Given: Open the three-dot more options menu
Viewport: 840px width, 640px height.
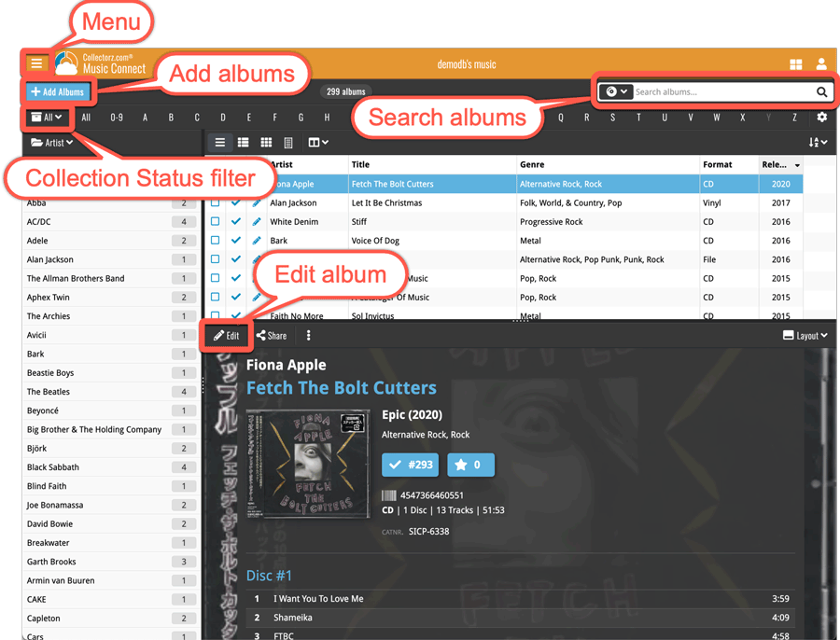Looking at the screenshot, I should [x=308, y=336].
